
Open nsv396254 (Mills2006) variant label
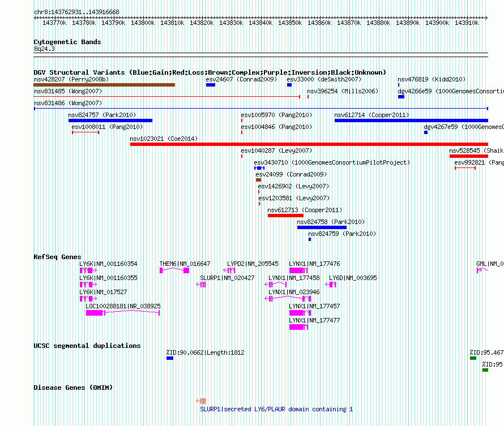[343, 91]
